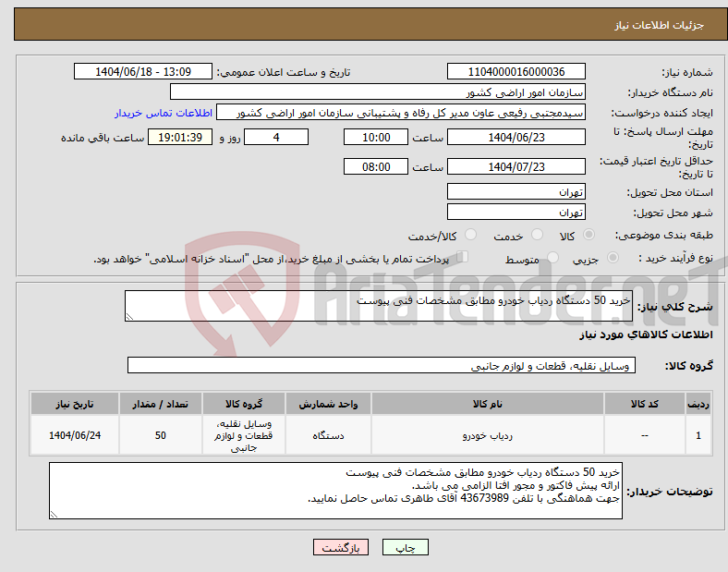Click the response deadline date 1404/06/23

[516, 138]
